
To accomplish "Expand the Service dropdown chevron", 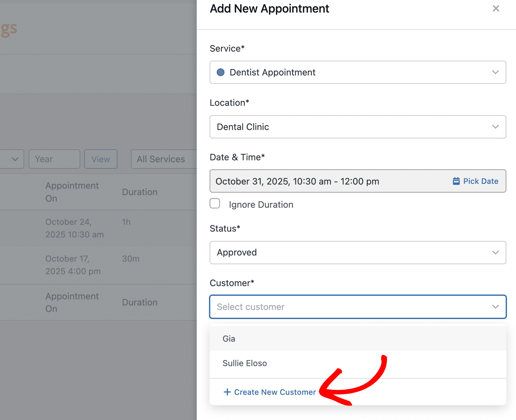I will (x=495, y=72).
